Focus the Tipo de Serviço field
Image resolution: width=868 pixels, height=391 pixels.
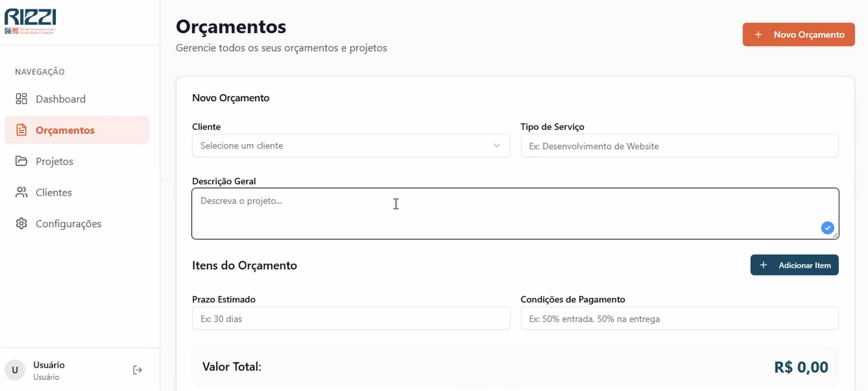click(679, 146)
